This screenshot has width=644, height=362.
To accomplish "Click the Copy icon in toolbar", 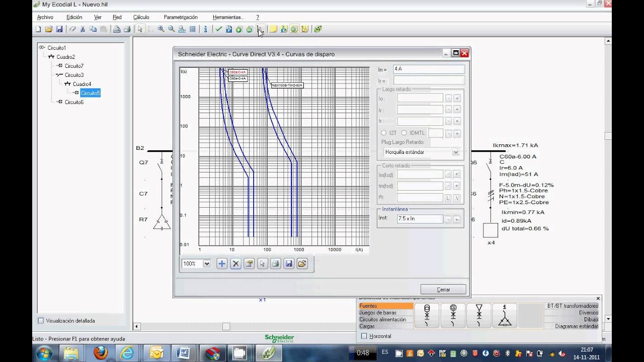I will pos(93,29).
